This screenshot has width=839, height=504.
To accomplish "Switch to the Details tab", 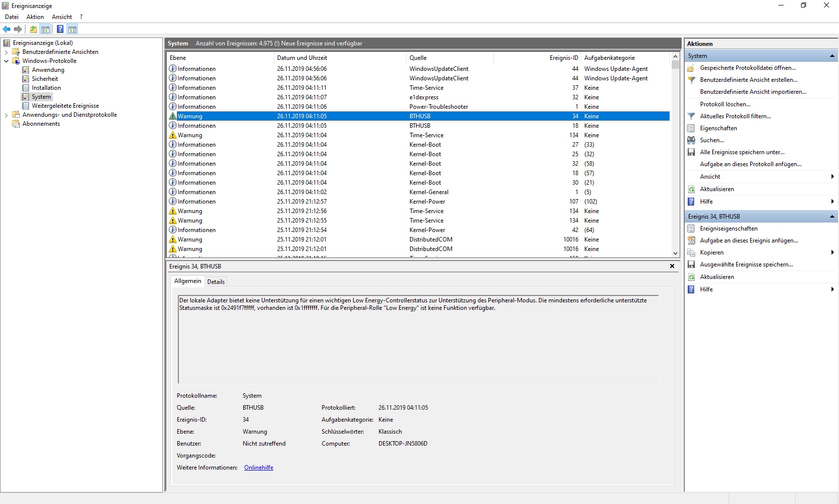I will tap(216, 282).
